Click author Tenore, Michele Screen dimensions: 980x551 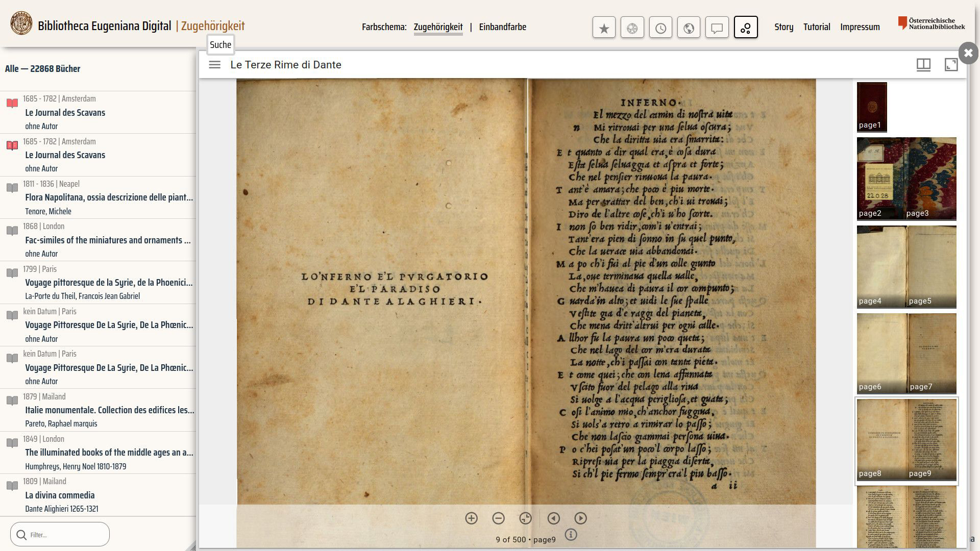click(x=48, y=211)
